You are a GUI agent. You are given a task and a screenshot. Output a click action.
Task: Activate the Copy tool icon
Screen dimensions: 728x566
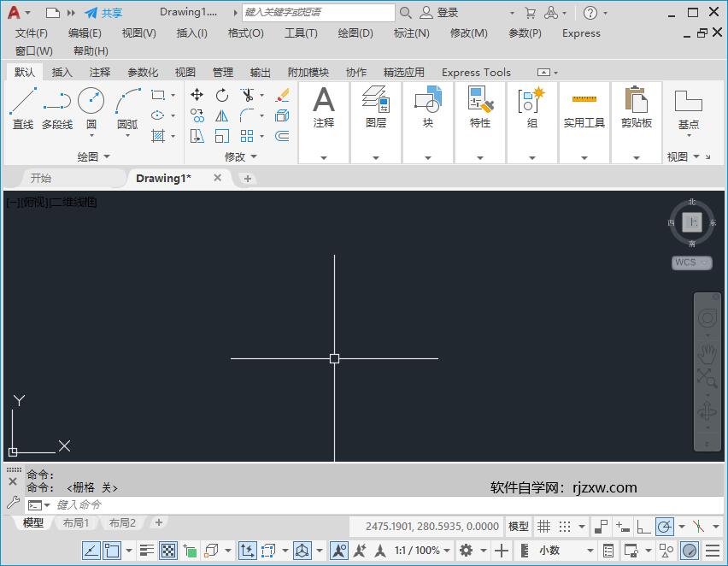197,115
